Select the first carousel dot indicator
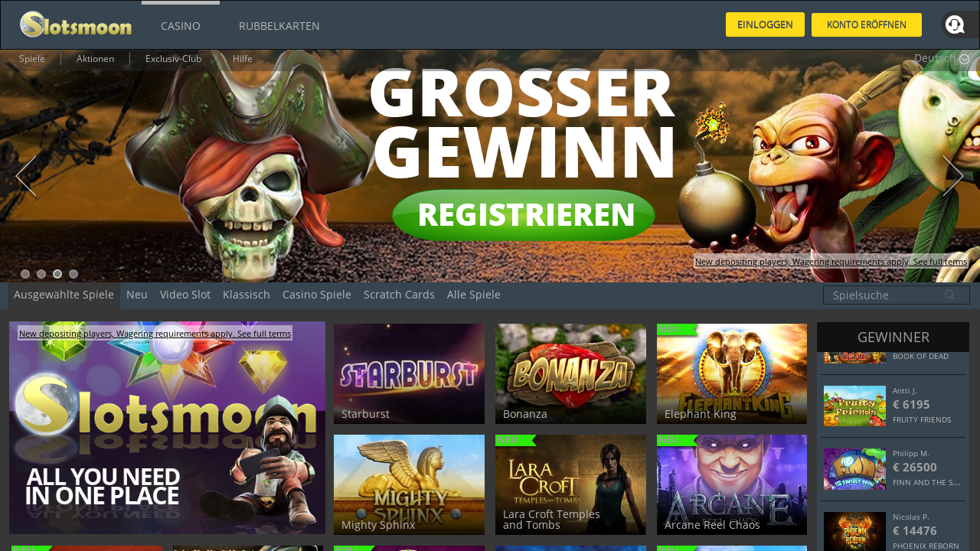The height and width of the screenshot is (551, 980). click(25, 274)
